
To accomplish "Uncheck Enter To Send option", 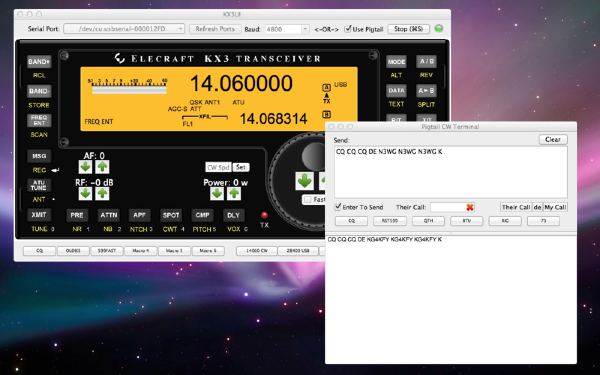I will click(x=338, y=207).
